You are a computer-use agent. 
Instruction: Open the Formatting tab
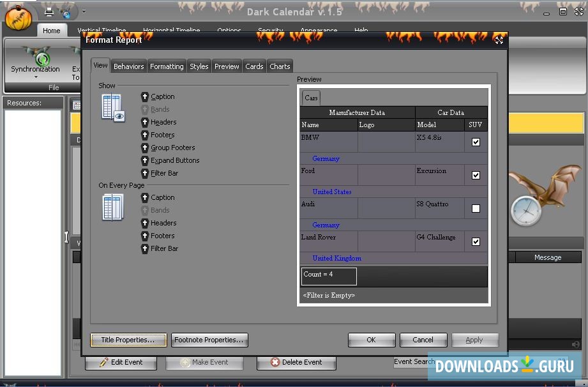click(x=167, y=66)
